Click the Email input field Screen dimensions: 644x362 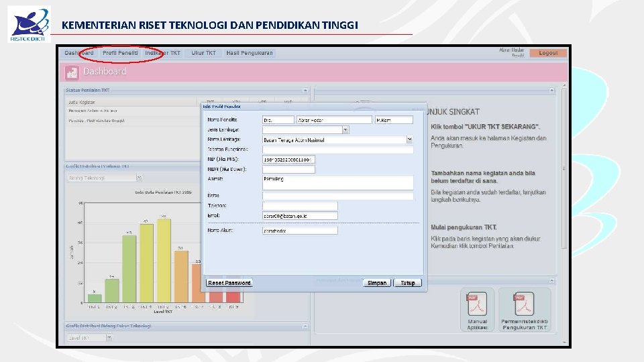(x=300, y=216)
